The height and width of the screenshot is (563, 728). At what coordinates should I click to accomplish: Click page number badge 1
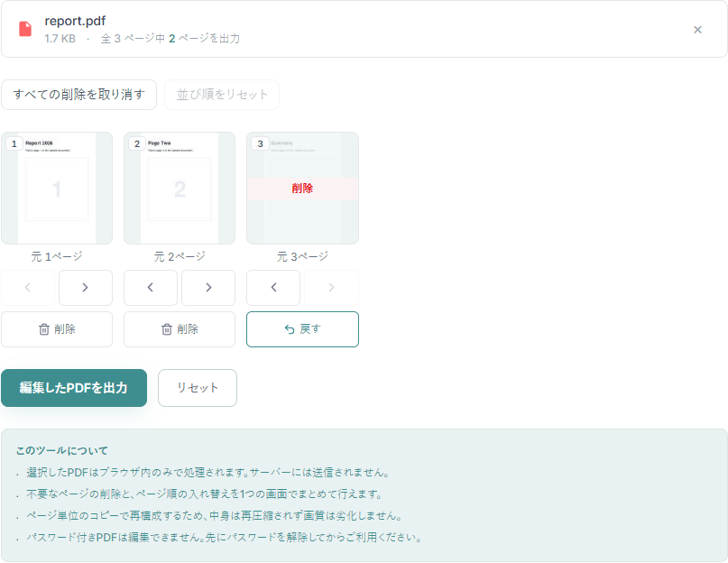tap(14, 144)
